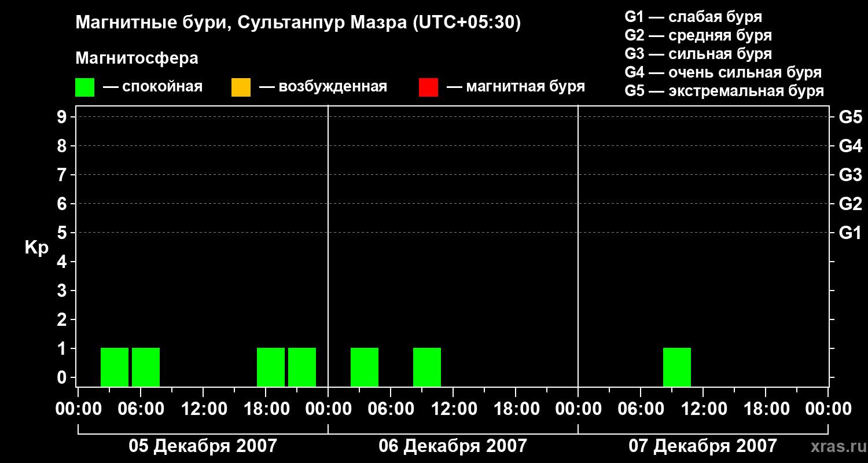Select the 'G3 — сильная буря' legend entry

pyautogui.click(x=698, y=54)
